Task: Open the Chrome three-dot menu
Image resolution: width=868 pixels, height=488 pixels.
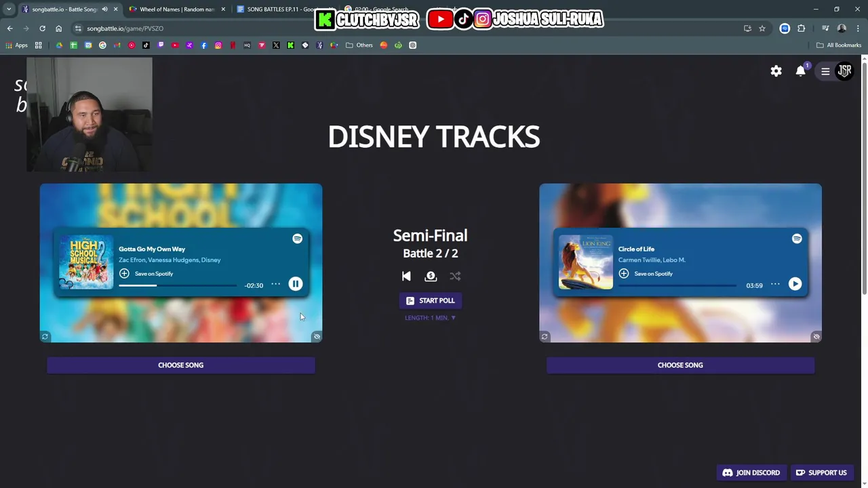Action: pos(858,28)
